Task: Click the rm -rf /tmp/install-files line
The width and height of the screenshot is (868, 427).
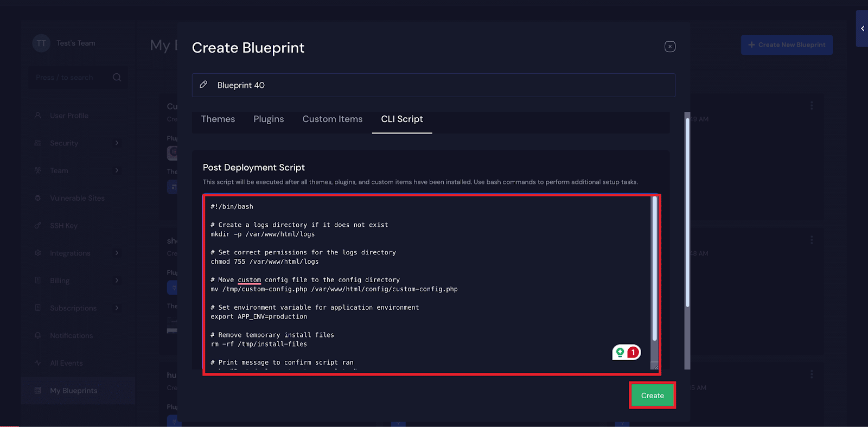Action: [x=259, y=344]
